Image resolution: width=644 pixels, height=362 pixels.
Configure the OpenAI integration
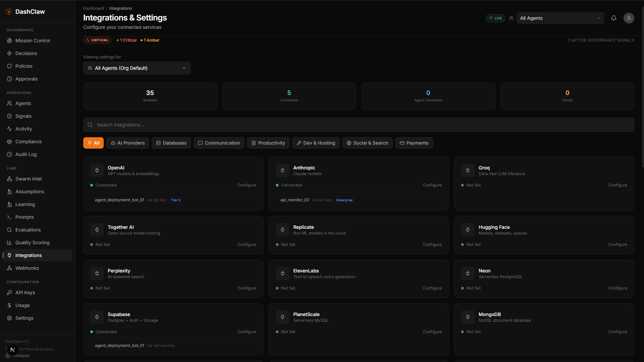coord(247,185)
